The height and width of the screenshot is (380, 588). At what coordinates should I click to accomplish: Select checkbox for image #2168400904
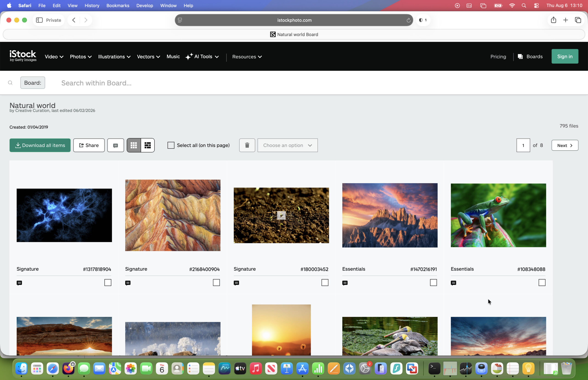click(x=216, y=283)
